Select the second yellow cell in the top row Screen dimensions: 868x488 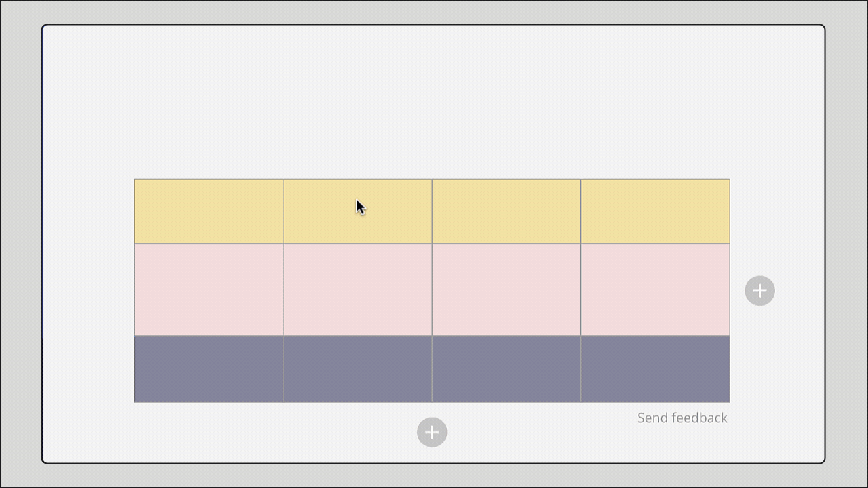(357, 211)
